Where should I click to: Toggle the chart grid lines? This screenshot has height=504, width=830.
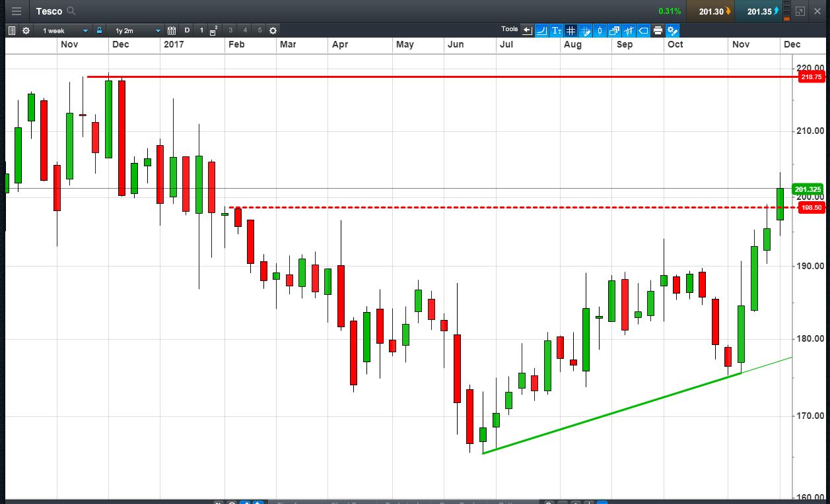[571, 30]
